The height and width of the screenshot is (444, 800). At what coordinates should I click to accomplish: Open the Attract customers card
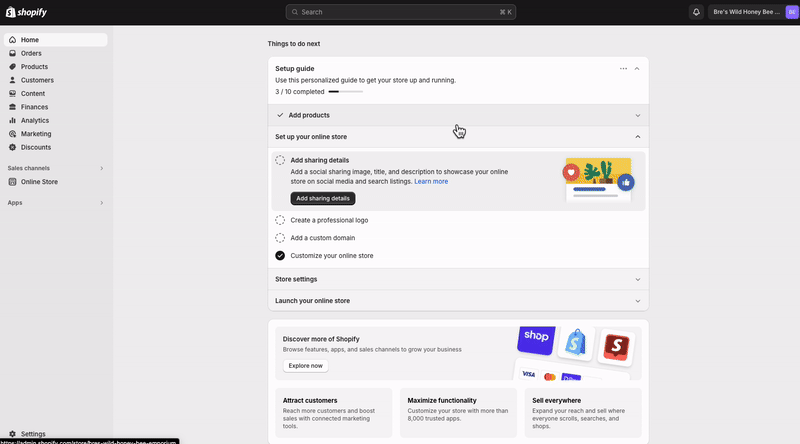tap(334, 413)
